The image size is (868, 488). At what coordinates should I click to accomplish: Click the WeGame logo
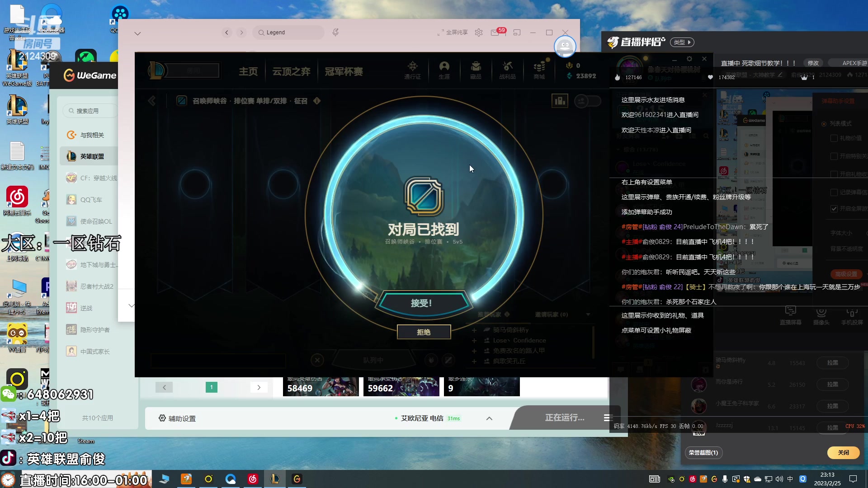pyautogui.click(x=90, y=75)
